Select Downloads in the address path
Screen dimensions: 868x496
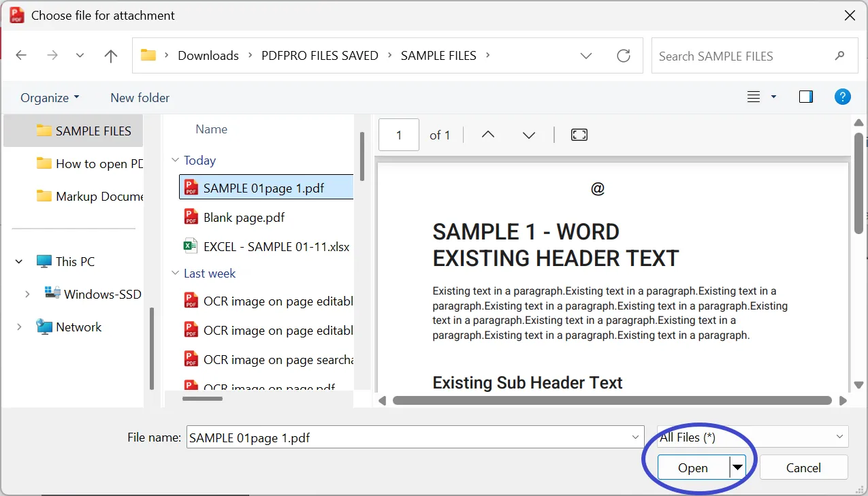click(x=208, y=56)
